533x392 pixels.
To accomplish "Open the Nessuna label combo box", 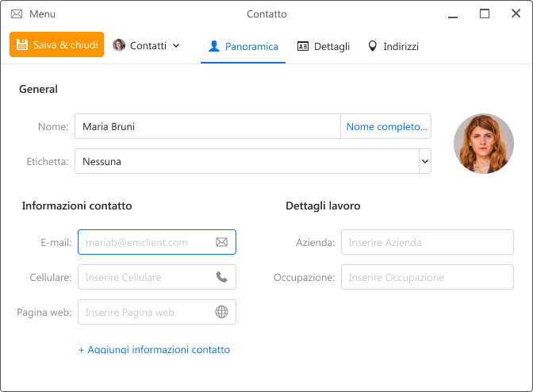I will (x=253, y=161).
